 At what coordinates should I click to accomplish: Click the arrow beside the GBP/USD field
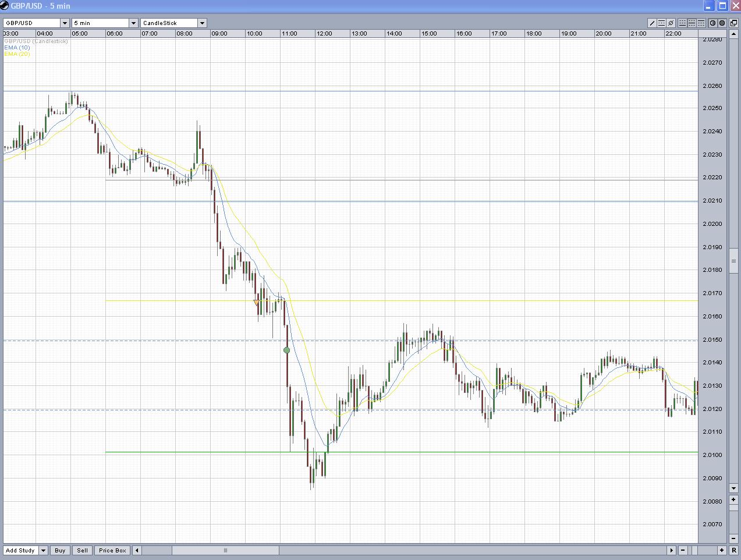(x=65, y=23)
